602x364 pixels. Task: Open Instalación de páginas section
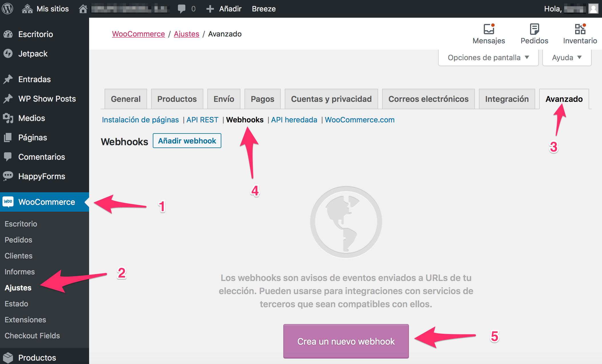pos(140,120)
